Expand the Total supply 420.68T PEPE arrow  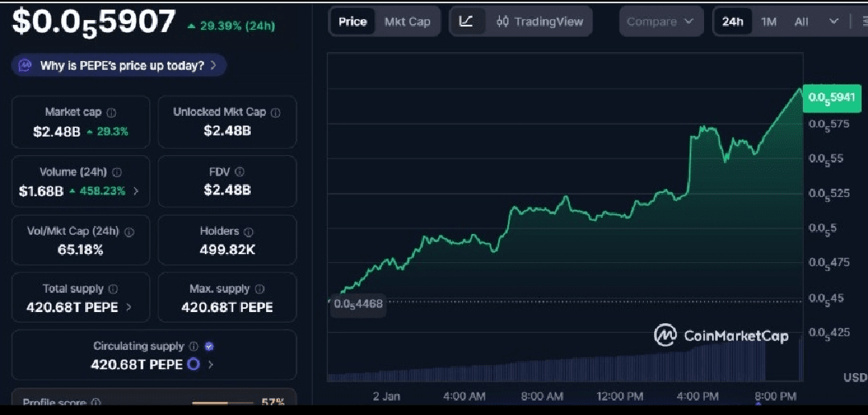pos(129,307)
